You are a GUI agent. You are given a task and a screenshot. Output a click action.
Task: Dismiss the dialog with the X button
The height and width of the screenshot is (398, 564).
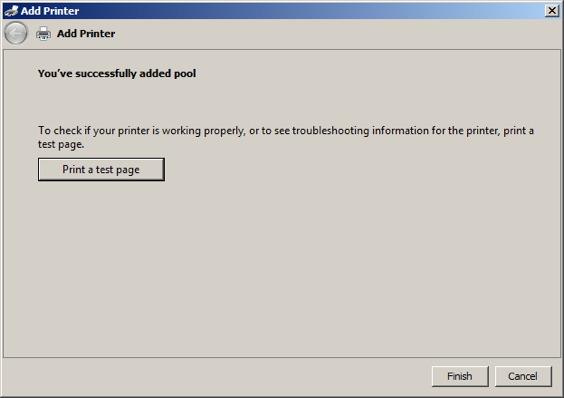[x=552, y=11]
